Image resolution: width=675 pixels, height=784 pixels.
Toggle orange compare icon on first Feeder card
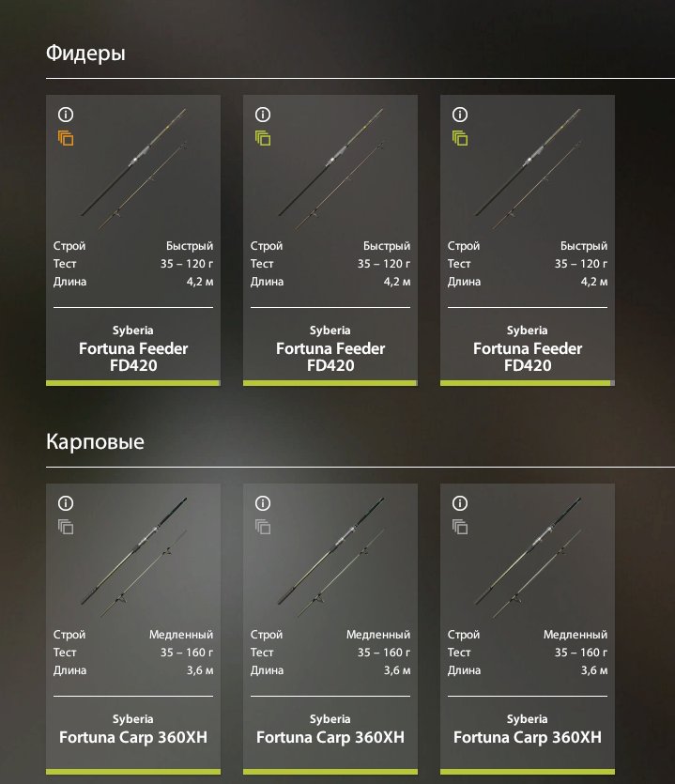[x=66, y=138]
